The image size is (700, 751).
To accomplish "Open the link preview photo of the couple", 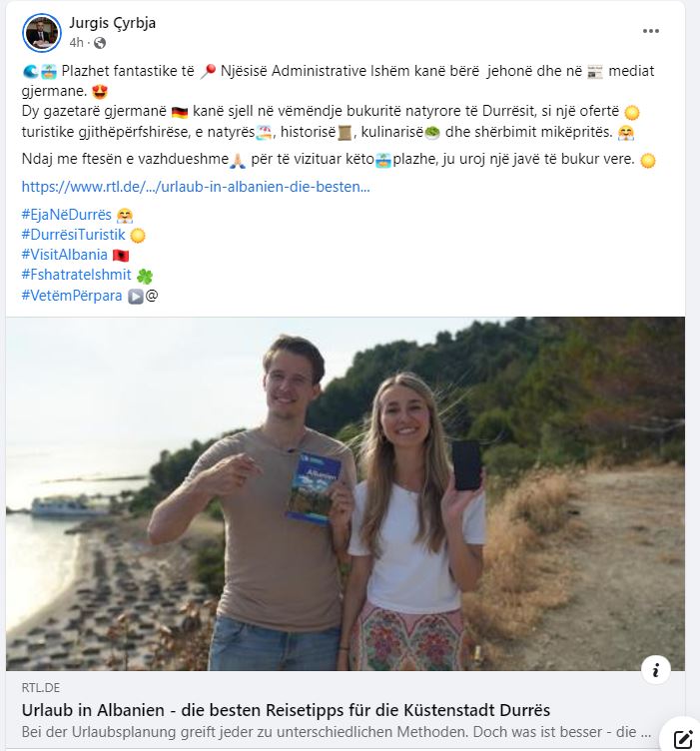I will (346, 493).
